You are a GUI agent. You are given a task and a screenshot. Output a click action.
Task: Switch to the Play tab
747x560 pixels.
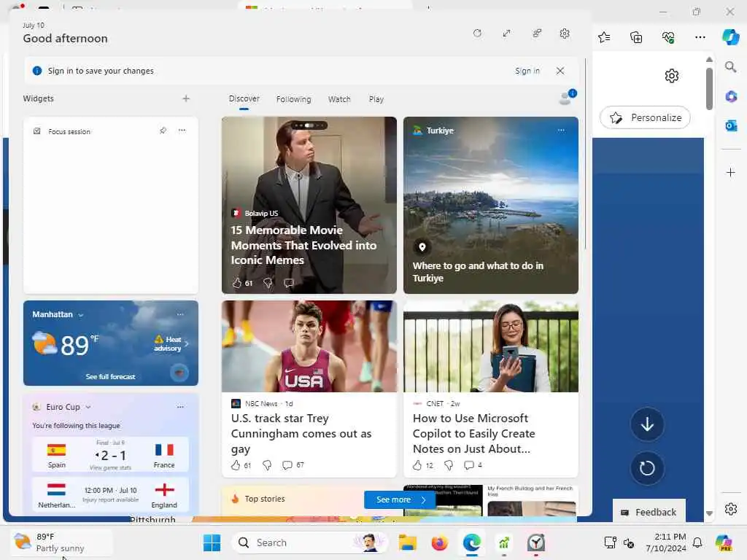376,99
